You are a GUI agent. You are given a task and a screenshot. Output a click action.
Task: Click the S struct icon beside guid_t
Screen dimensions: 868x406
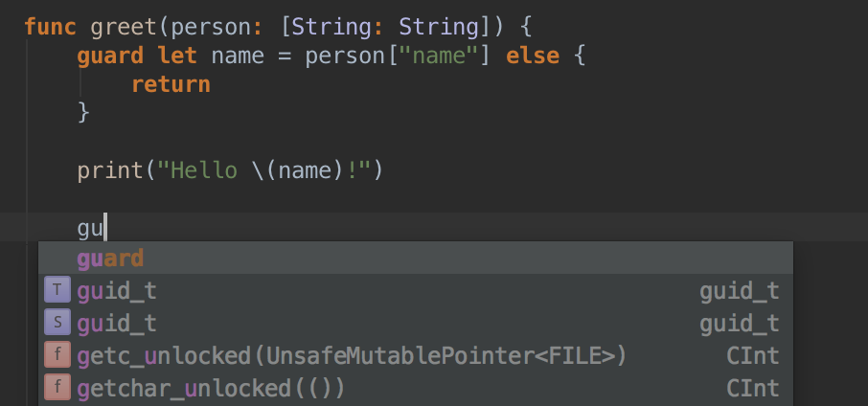pyautogui.click(x=57, y=323)
